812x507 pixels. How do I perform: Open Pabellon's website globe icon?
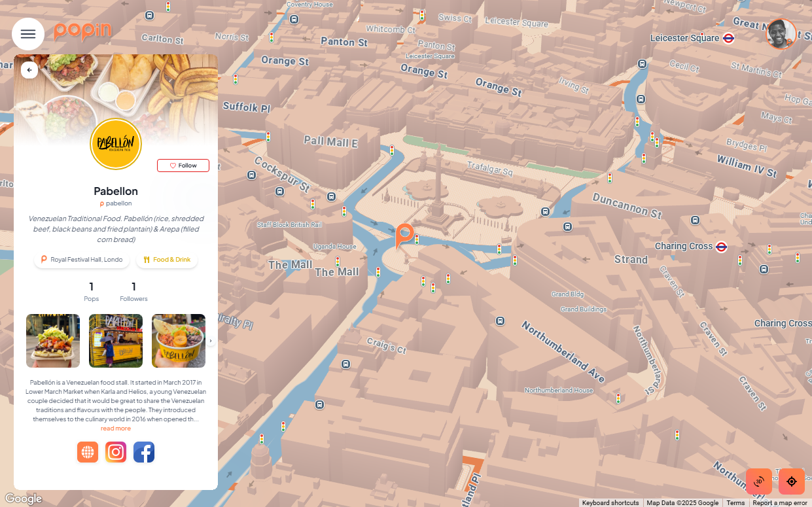[x=88, y=452]
